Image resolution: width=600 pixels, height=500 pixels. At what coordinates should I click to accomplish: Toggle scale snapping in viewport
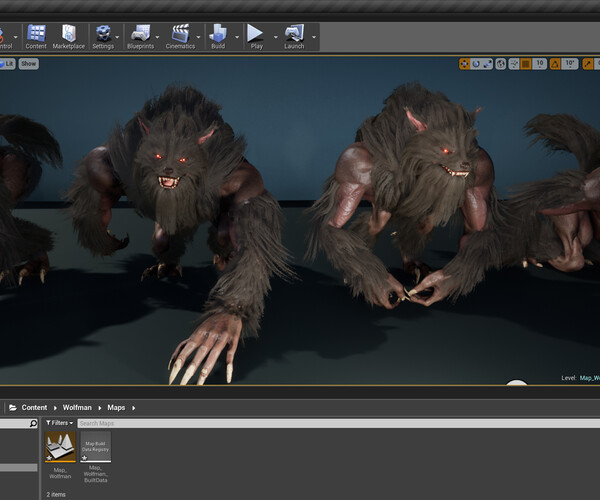(x=588, y=64)
